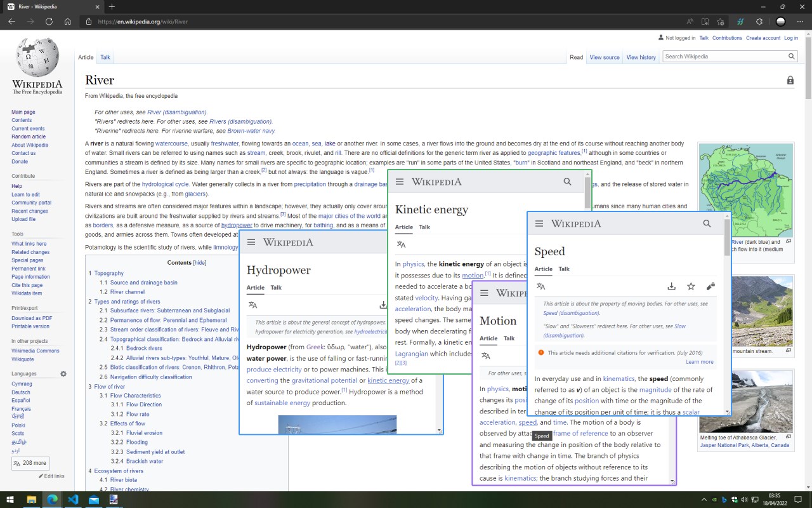Open new browser tab

click(x=112, y=7)
